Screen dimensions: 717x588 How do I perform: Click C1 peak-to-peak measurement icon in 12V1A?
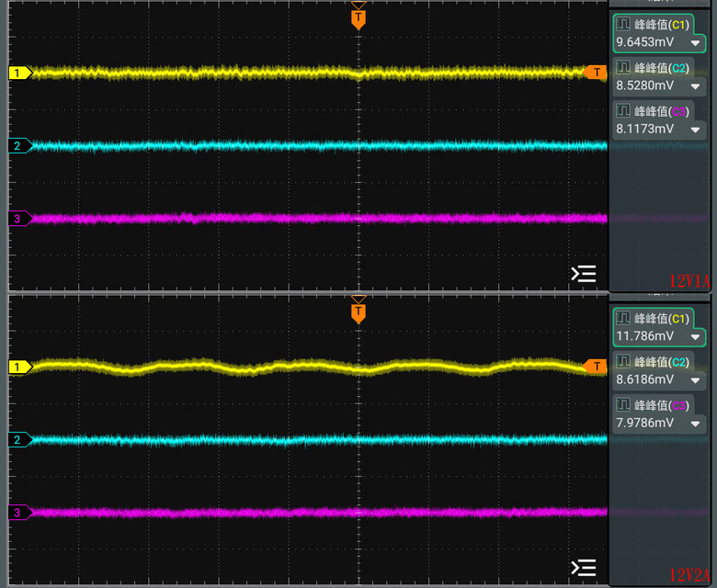(x=623, y=24)
